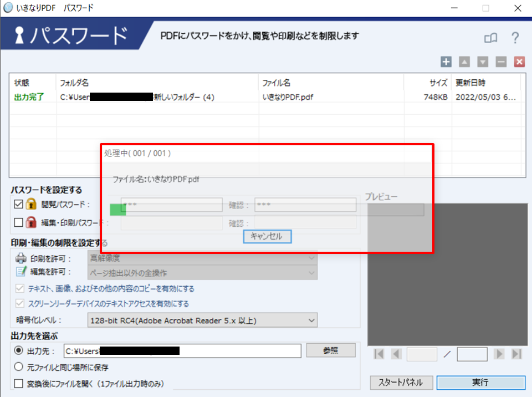532x397 pixels.
Task: Open help with the question mark icon
Action: [x=515, y=38]
